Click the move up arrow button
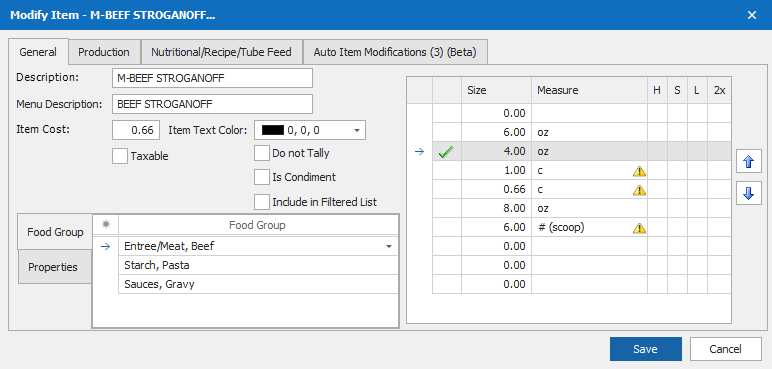Viewport: 772px width, 369px height. click(x=748, y=162)
